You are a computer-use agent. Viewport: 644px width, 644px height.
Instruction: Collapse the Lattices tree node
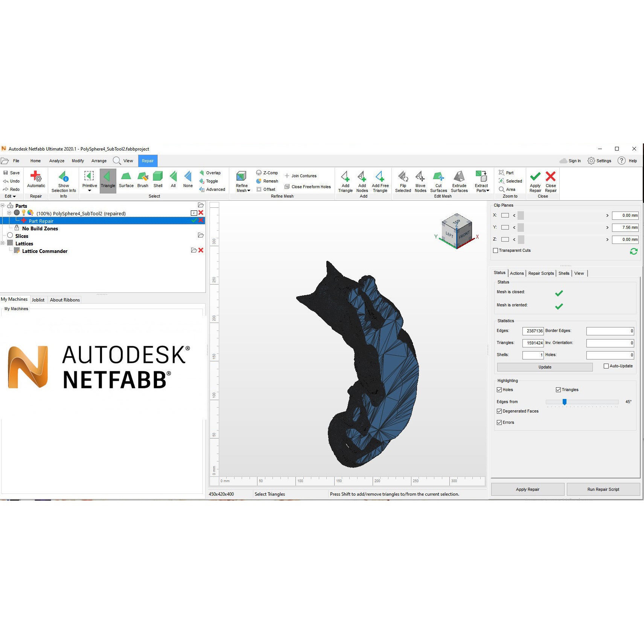tap(3, 243)
